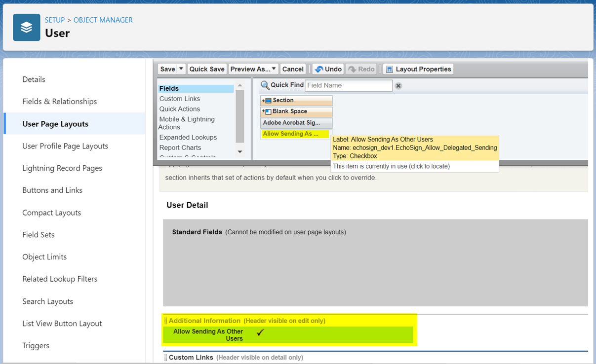Click Quick Save button

(x=207, y=69)
